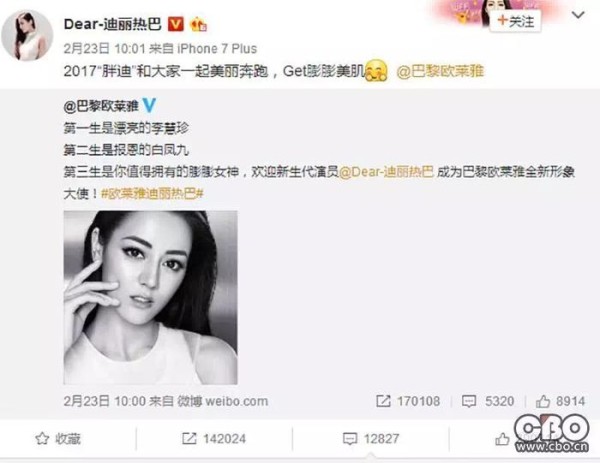
Task: Click the original post's comment icon 5320
Action: coord(488,401)
